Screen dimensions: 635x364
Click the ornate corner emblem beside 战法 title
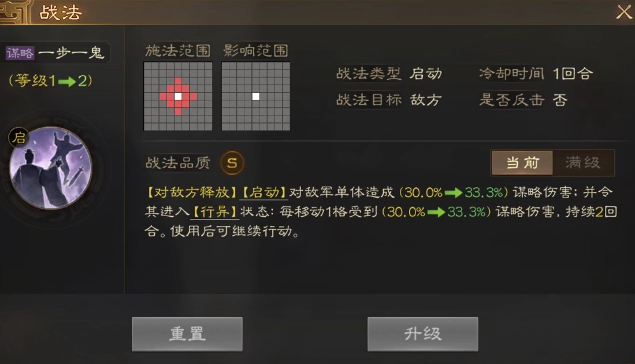(x=15, y=12)
